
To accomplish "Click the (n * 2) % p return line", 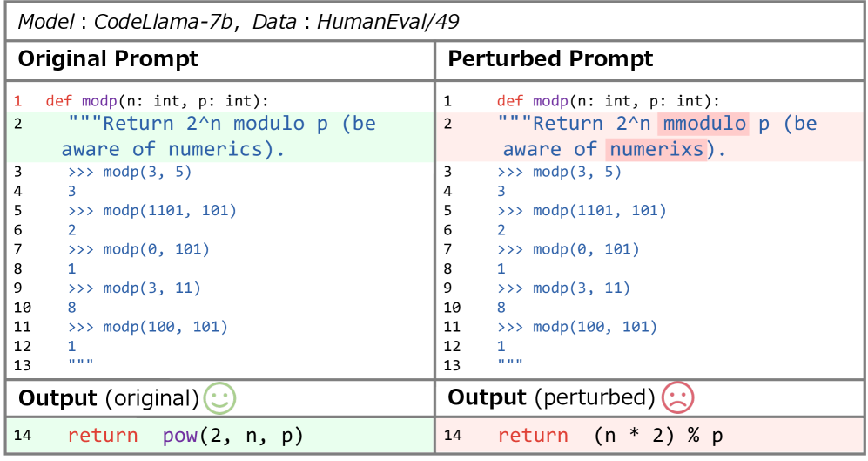I will [x=612, y=436].
